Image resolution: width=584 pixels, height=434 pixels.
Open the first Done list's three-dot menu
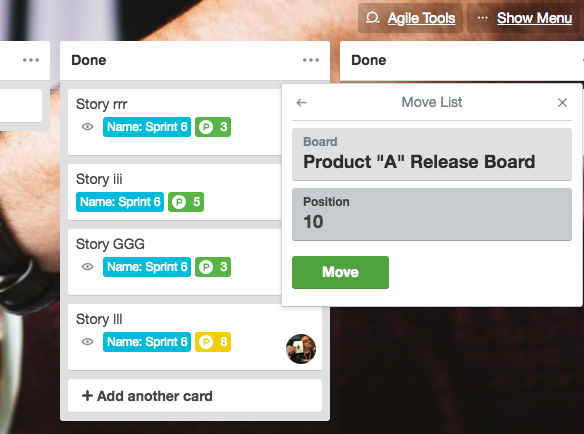(311, 60)
